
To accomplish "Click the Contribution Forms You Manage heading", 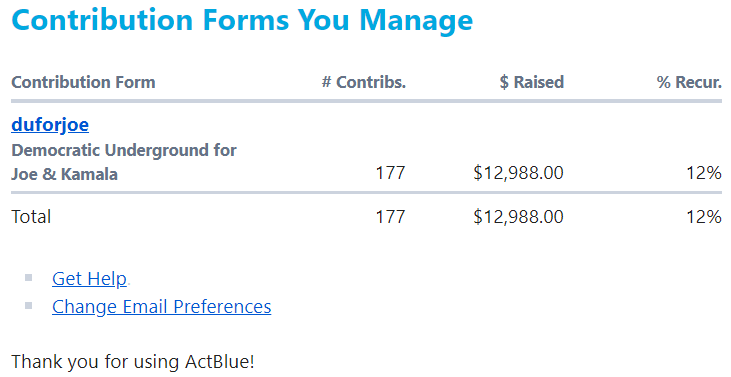I will [242, 20].
